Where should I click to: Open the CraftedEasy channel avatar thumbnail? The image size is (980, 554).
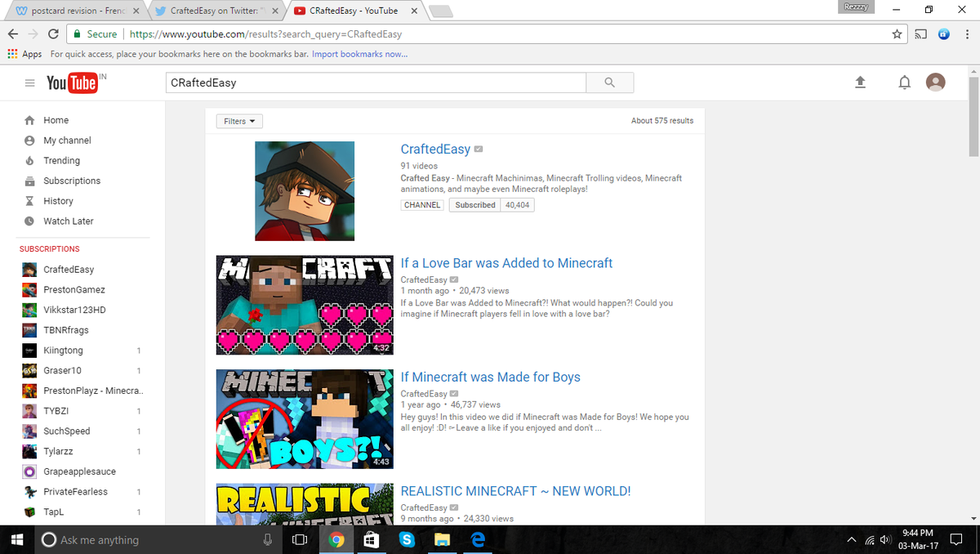305,191
